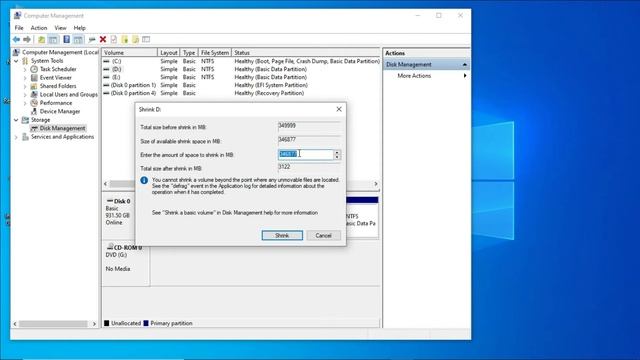Expand the Performance node
Image resolution: width=640 pixels, height=360 pixels.
point(25,103)
